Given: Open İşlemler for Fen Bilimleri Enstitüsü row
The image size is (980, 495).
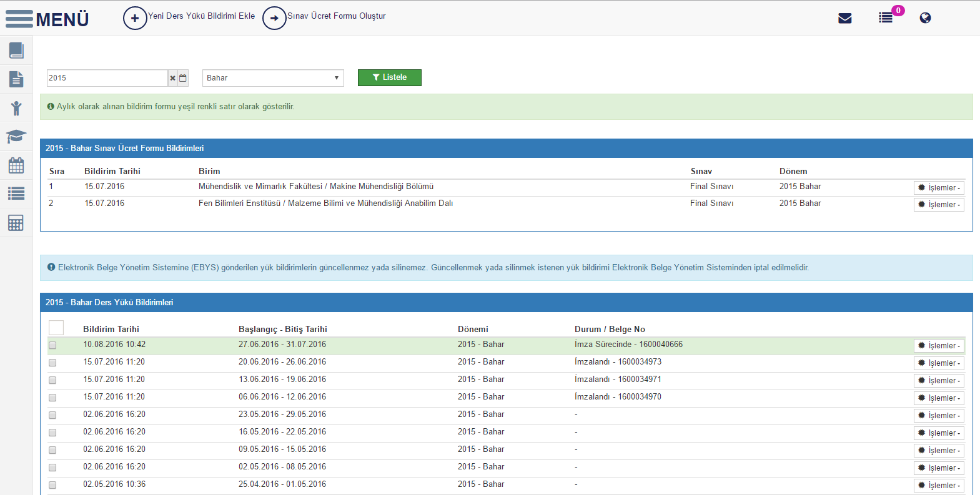Looking at the screenshot, I should coord(939,205).
